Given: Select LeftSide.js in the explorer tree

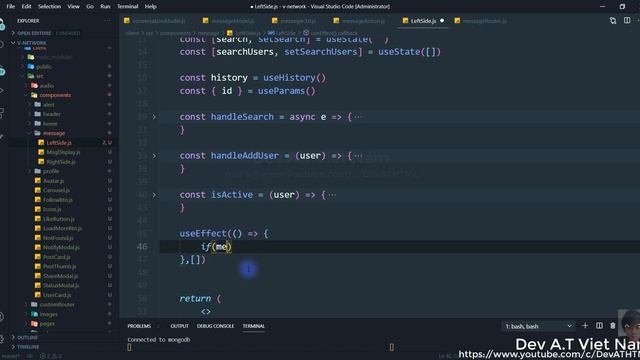Looking at the screenshot, I should coord(59,143).
